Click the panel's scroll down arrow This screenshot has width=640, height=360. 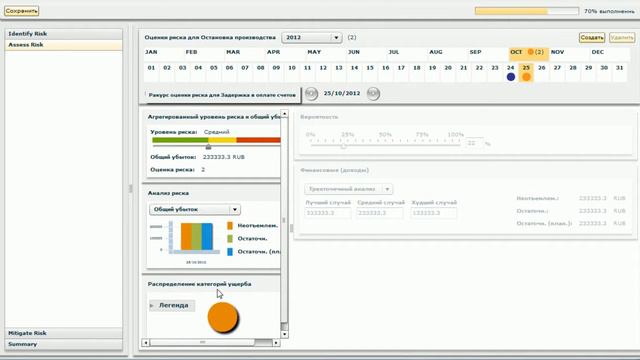click(284, 335)
